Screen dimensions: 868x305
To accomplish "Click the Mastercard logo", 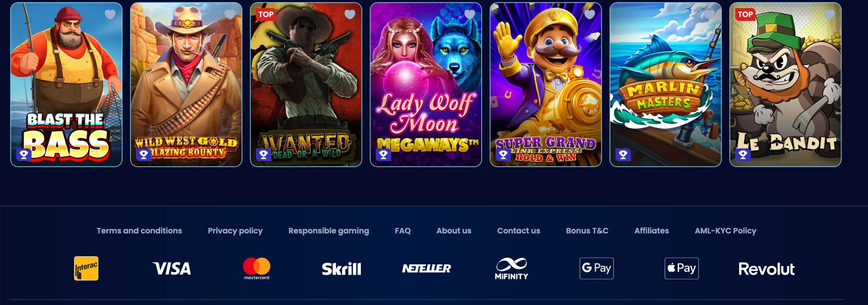I will (257, 268).
